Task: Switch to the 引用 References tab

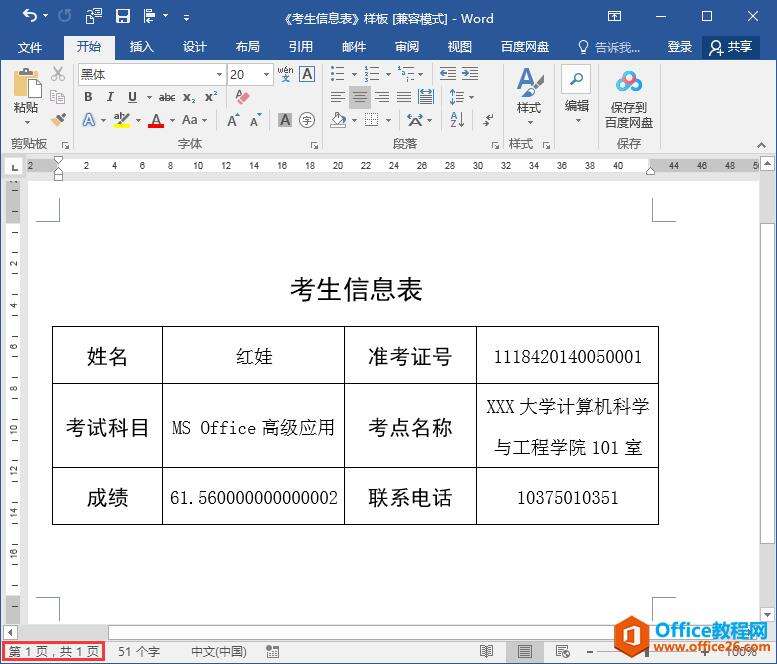Action: coord(300,47)
